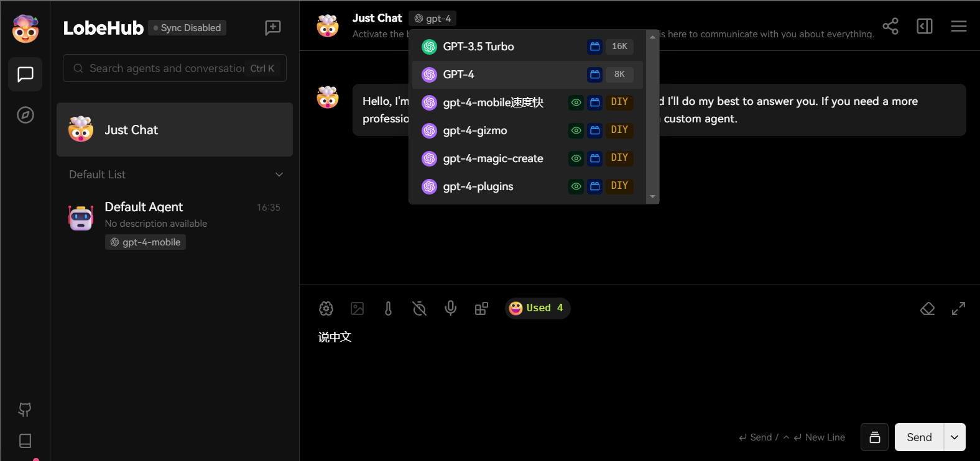Open the Chat section in sidebar
This screenshot has height=461, width=980.
25,75
